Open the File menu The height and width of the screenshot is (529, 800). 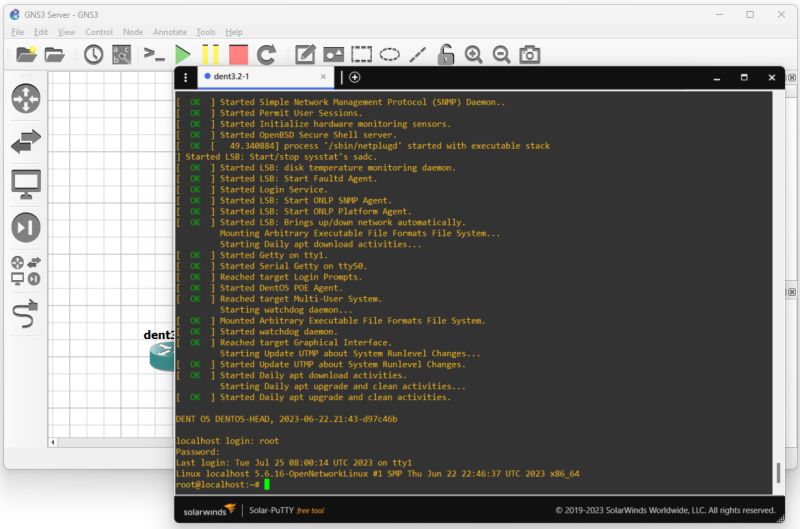pyautogui.click(x=17, y=32)
